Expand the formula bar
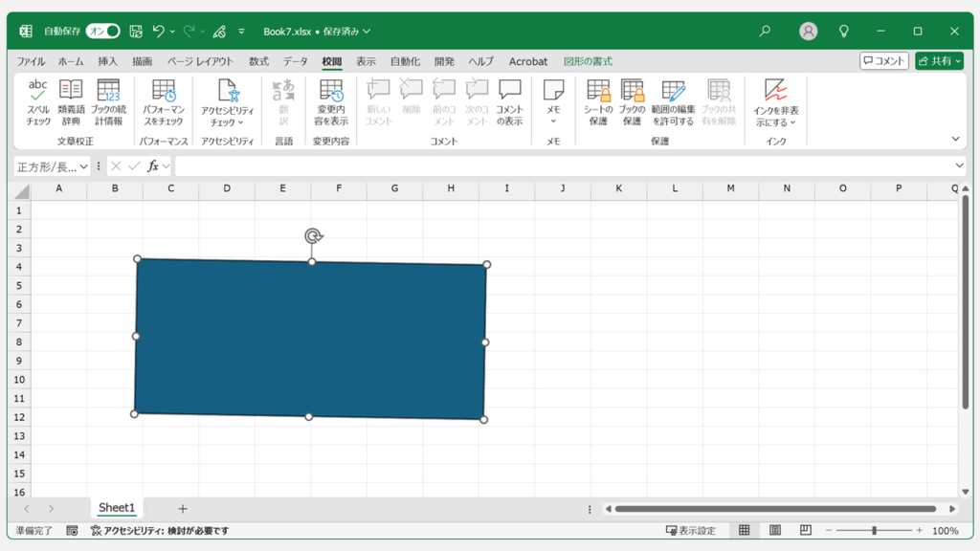The width and height of the screenshot is (980, 551). pyautogui.click(x=959, y=165)
